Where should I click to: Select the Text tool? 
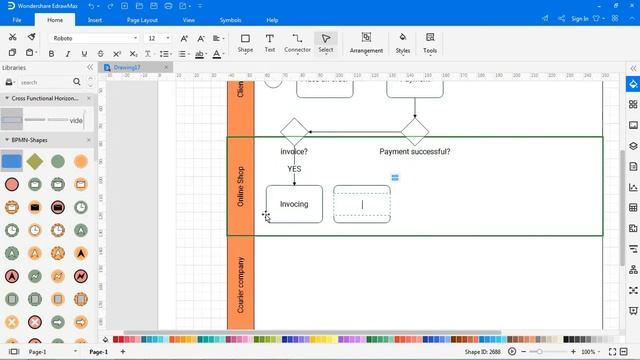(x=269, y=43)
